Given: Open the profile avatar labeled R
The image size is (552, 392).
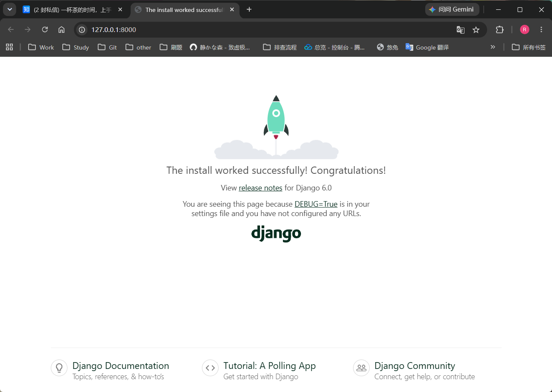Looking at the screenshot, I should pos(525,29).
